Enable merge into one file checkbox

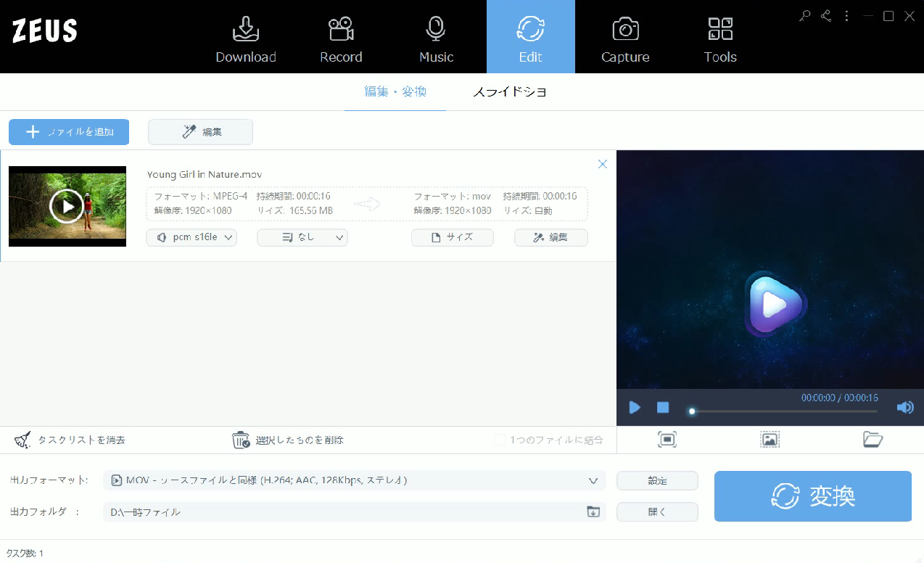(x=500, y=440)
